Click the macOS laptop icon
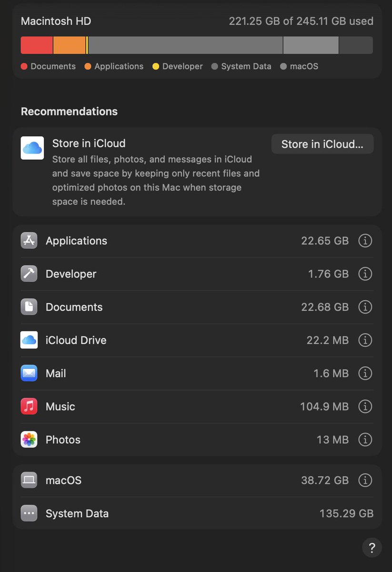Image resolution: width=392 pixels, height=572 pixels. [x=29, y=480]
